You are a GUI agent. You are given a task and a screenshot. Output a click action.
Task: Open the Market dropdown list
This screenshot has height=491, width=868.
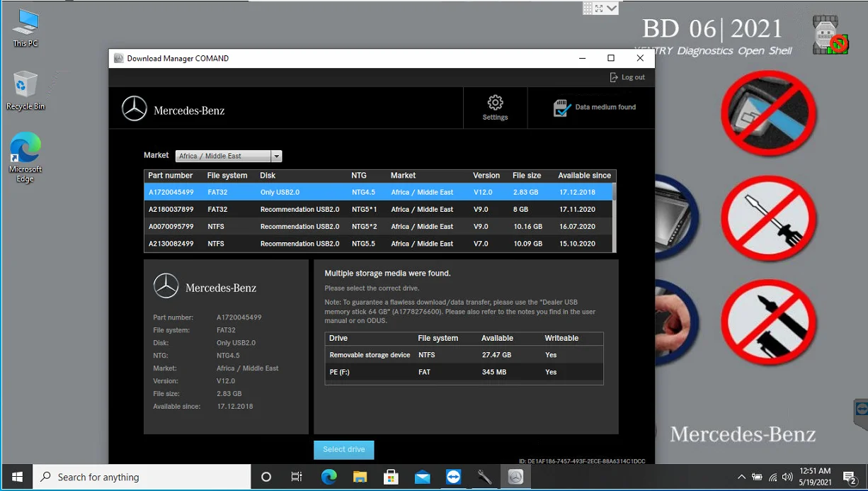coord(277,156)
